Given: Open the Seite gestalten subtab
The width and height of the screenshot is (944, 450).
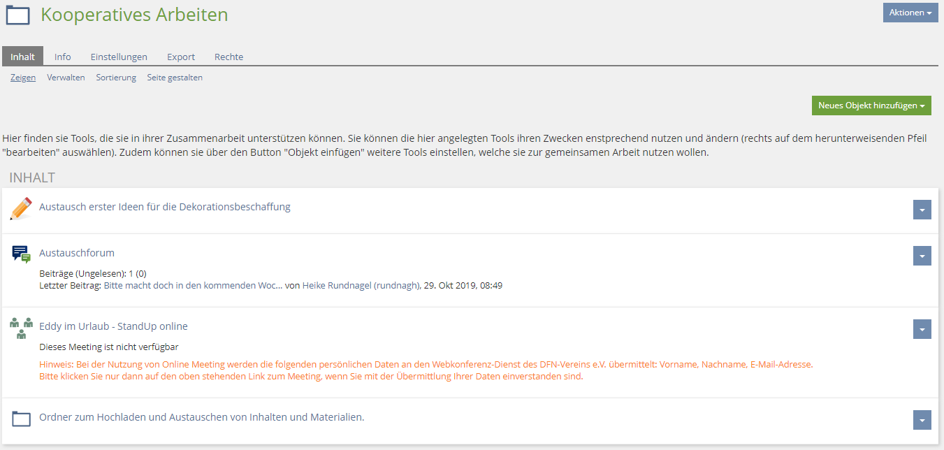Looking at the screenshot, I should [x=174, y=77].
